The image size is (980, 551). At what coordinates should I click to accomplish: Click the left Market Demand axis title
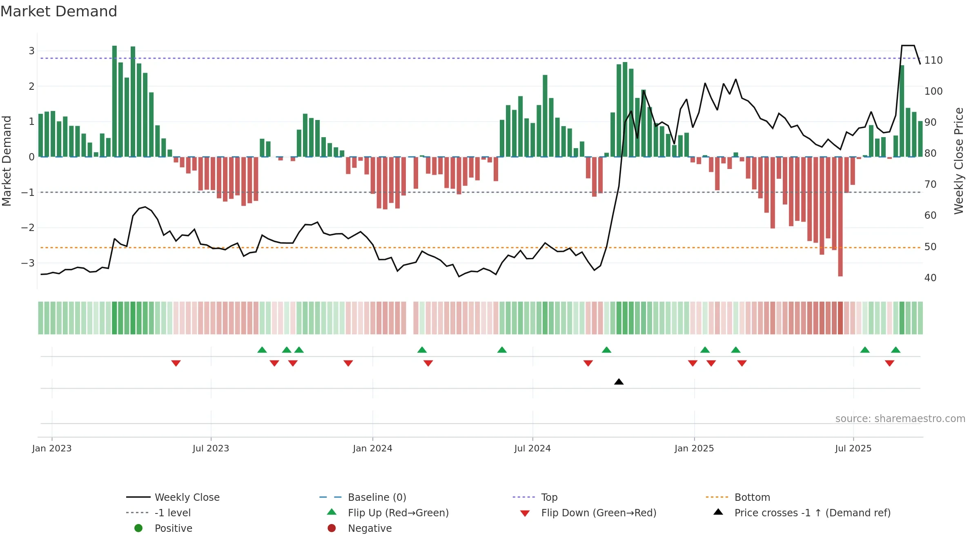click(7, 161)
